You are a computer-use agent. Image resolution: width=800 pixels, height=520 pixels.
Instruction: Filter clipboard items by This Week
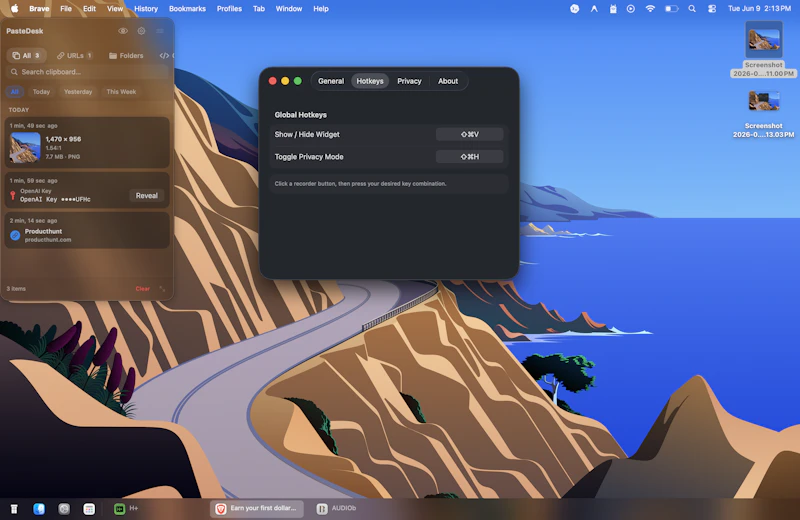tap(121, 92)
